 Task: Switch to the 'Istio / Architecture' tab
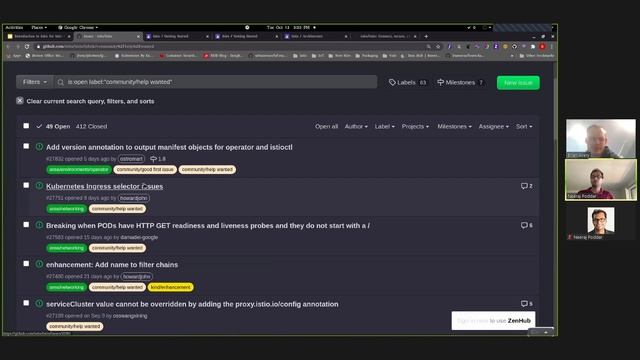(x=316, y=36)
